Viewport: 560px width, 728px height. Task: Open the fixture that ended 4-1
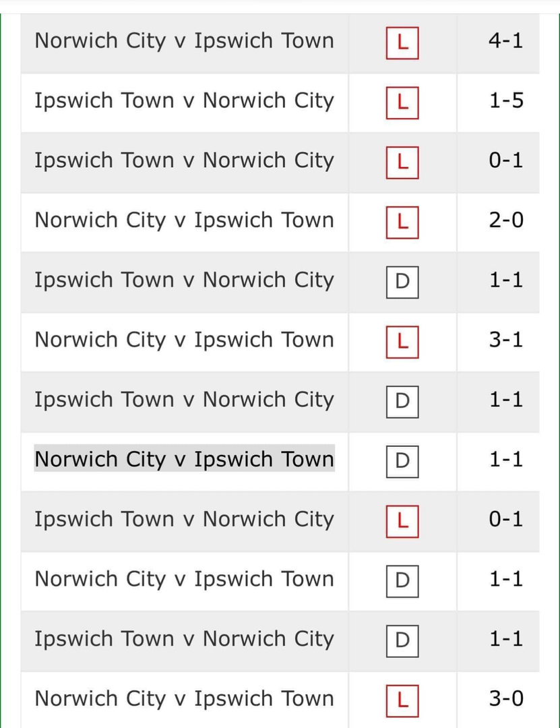184,40
